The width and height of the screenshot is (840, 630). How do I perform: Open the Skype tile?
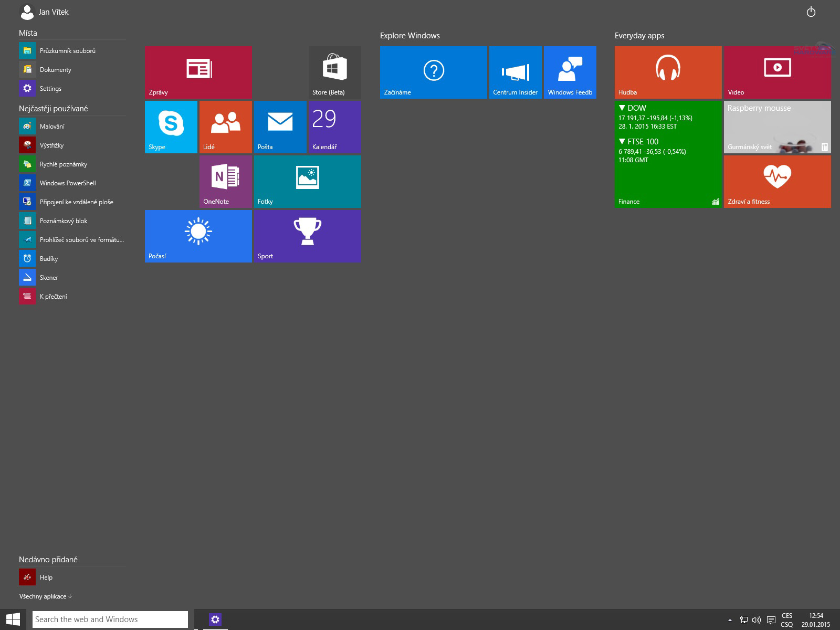click(171, 127)
